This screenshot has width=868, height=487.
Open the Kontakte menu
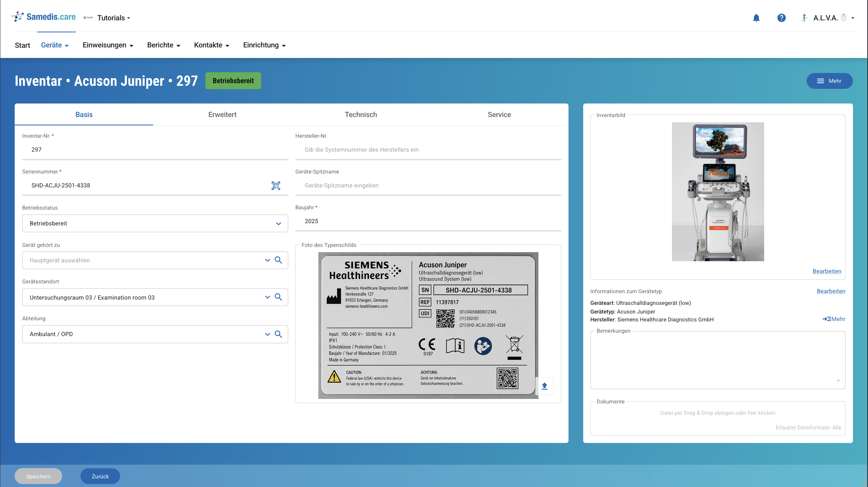click(x=212, y=45)
